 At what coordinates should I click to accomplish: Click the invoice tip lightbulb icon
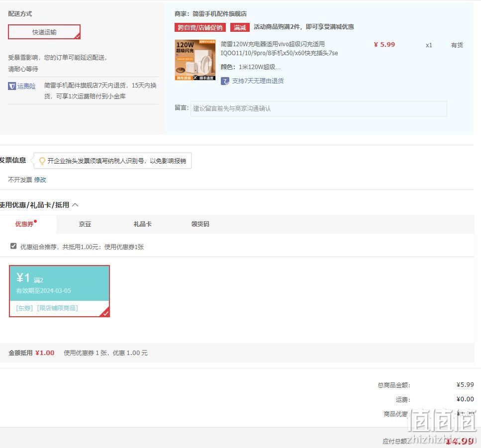tap(42, 161)
